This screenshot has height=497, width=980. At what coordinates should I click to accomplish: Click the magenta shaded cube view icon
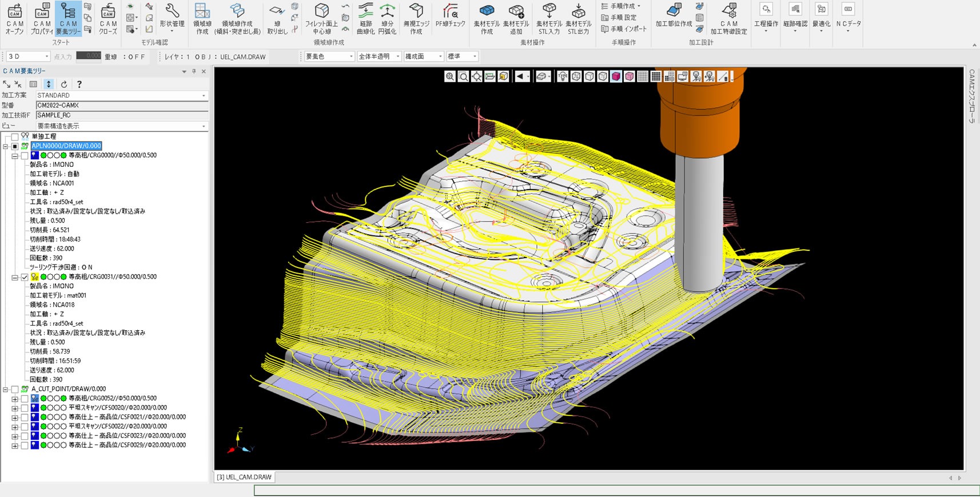[x=616, y=77]
